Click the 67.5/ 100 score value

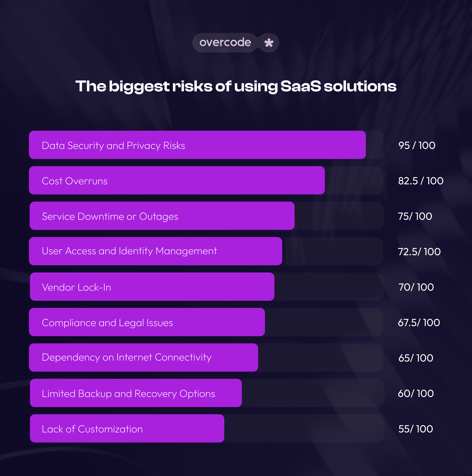pos(419,323)
